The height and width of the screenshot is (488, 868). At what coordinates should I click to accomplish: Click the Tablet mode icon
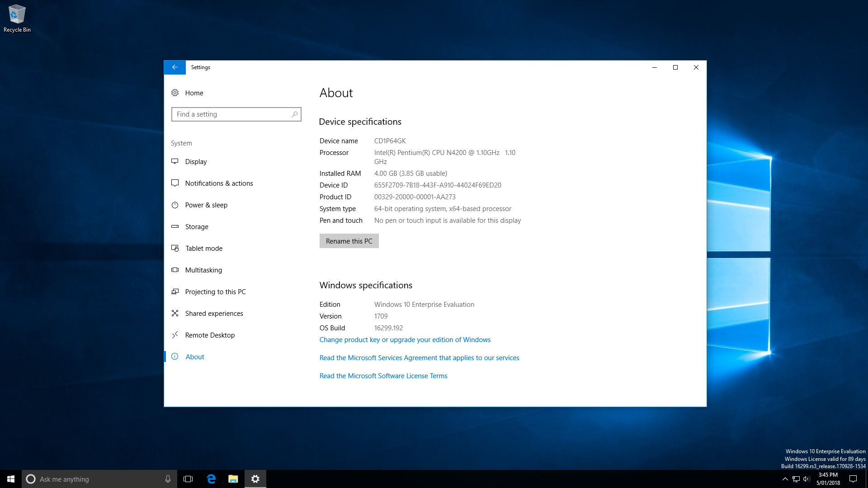(x=175, y=248)
